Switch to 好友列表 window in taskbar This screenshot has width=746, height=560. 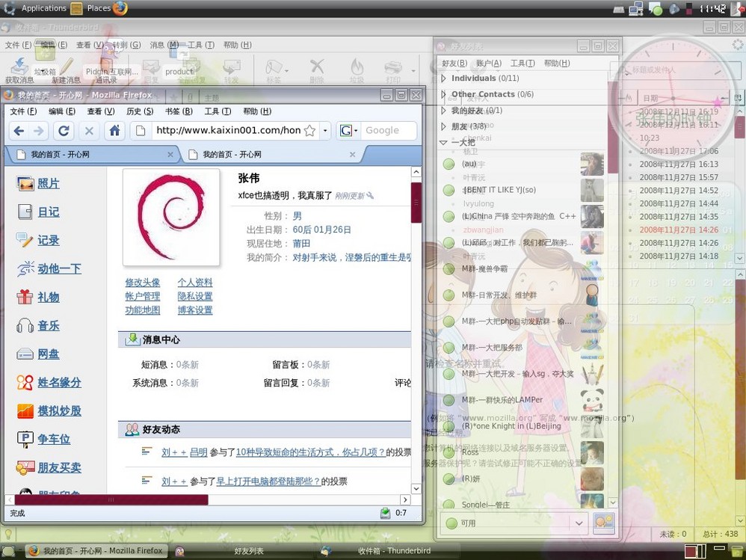(x=243, y=550)
